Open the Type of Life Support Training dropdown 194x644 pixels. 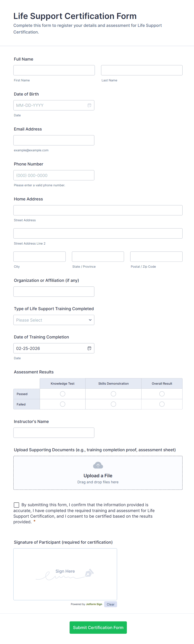click(x=54, y=320)
